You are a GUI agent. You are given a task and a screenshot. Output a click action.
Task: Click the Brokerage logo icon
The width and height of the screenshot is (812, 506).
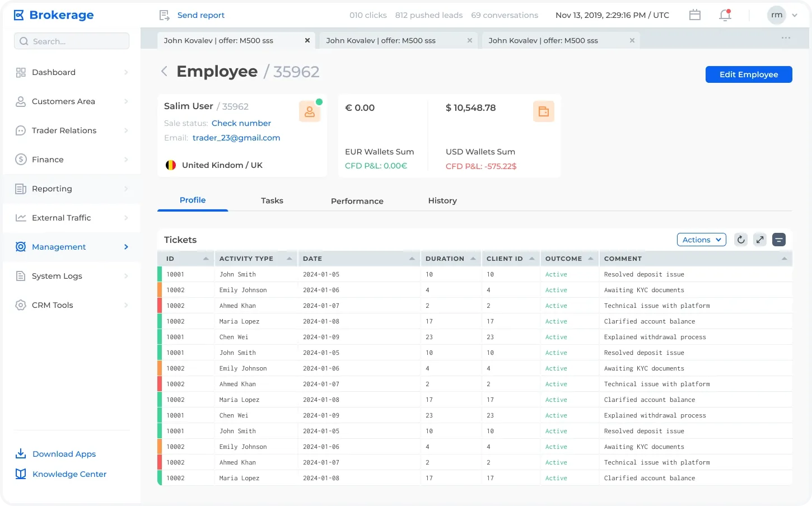(x=19, y=15)
